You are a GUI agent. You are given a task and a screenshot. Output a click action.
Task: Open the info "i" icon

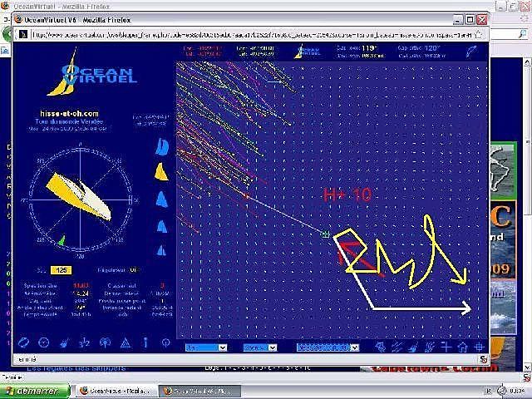[145, 342]
